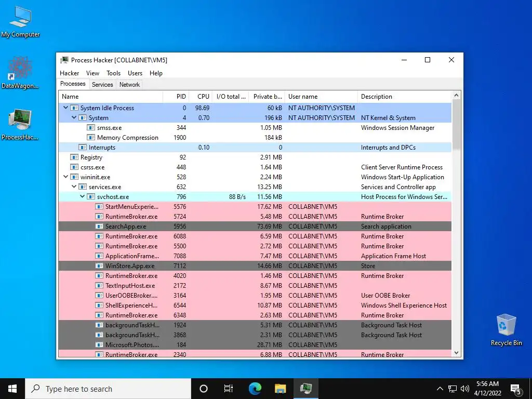Open the DataWagon desktop shortcut
This screenshot has height=399, width=532.
(x=20, y=73)
